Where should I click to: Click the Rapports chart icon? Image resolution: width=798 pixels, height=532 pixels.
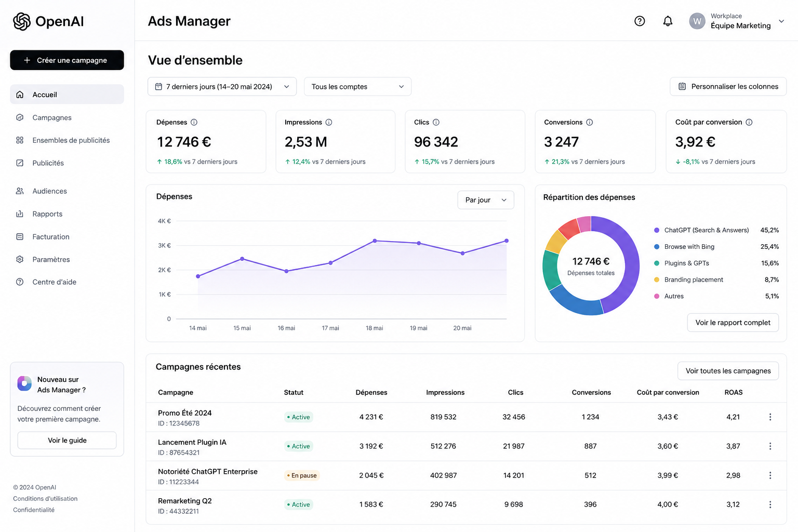[x=20, y=214]
